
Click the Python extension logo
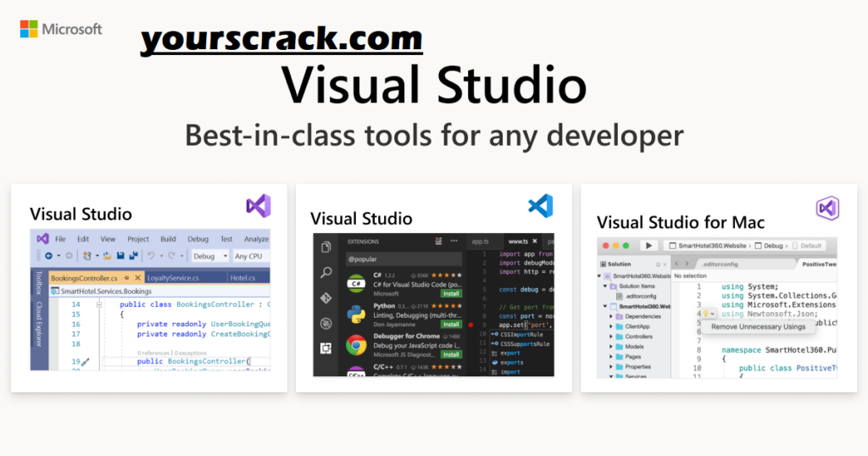pos(356,314)
